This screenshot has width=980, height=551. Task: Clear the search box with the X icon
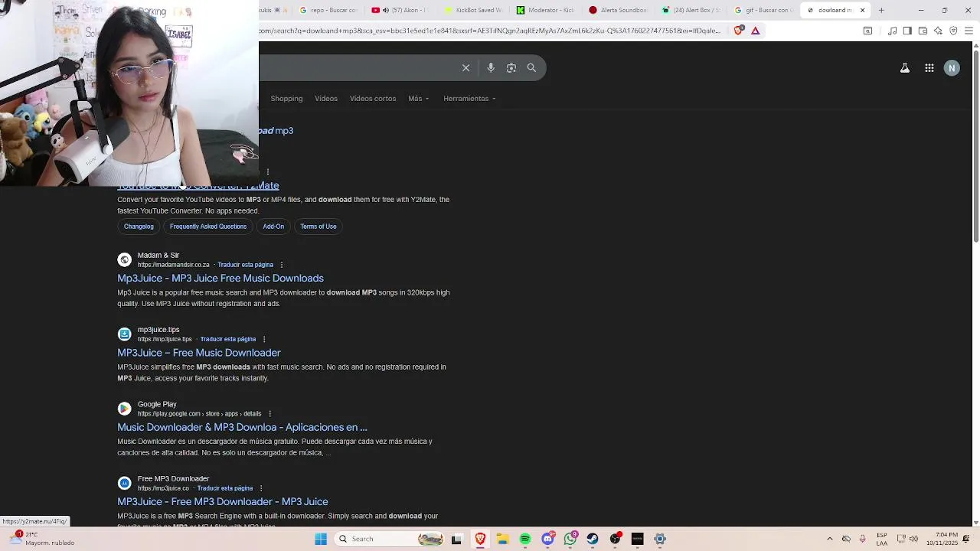(465, 68)
